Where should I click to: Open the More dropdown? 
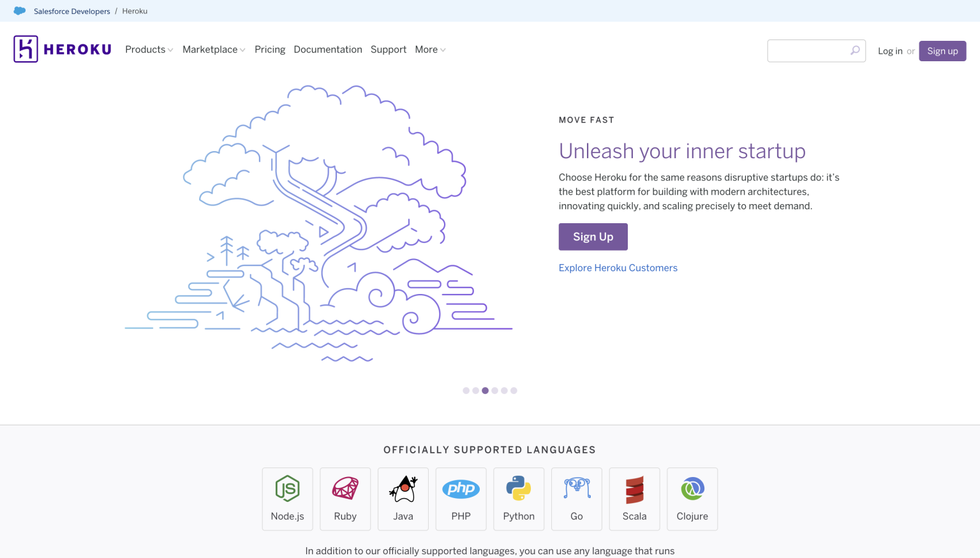(x=429, y=49)
